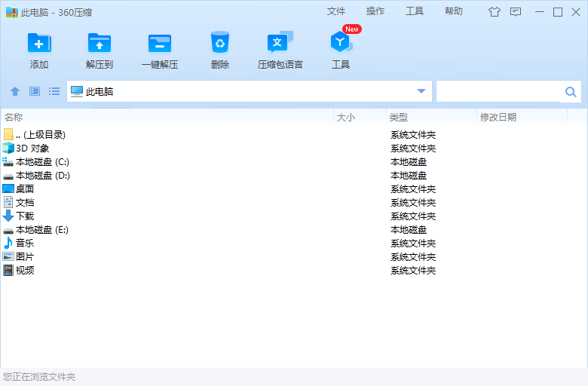Go up one directory with the arrow
The height and width of the screenshot is (386, 588).
(x=15, y=91)
